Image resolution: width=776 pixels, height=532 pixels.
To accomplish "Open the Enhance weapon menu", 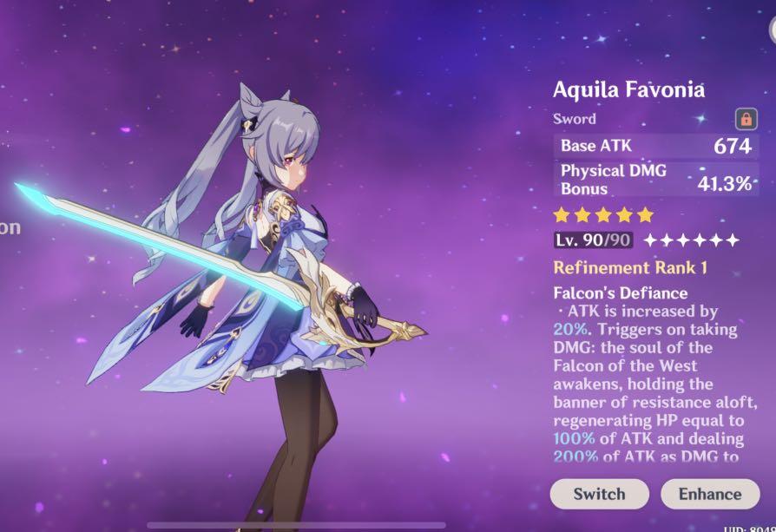I will pos(710,494).
